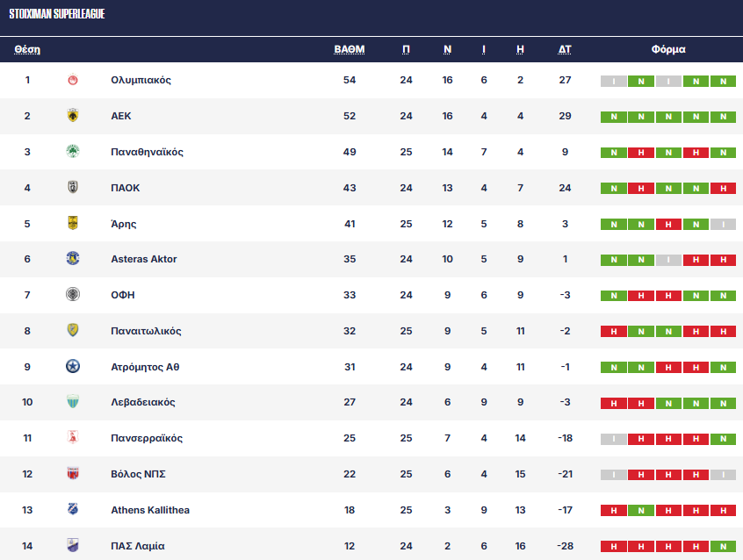Screen dimensions: 743x560
Task: Open the Παναιτωλικός team link
Action: tap(146, 331)
